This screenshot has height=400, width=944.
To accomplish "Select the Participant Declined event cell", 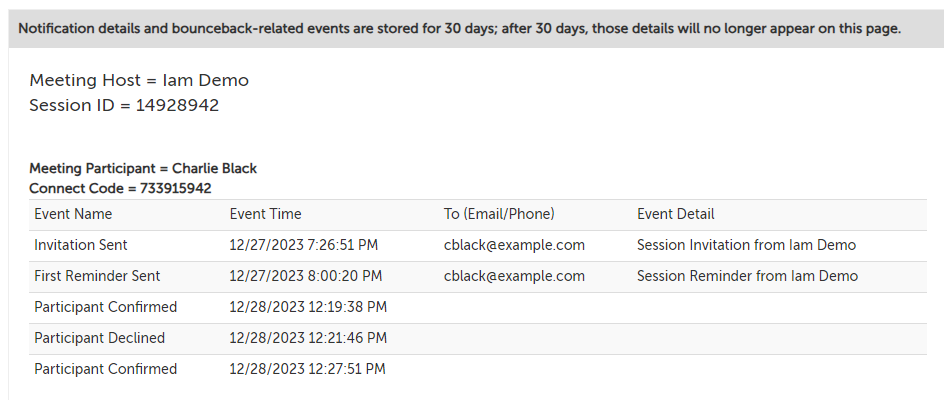I will (100, 338).
